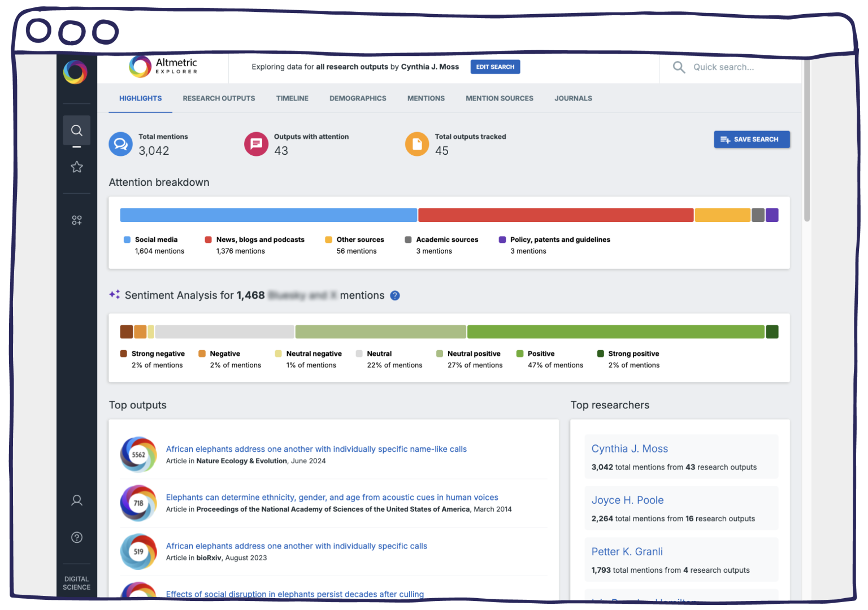The height and width of the screenshot is (610, 868).
Task: Click the Total outputs tracked document icon
Action: click(x=417, y=144)
